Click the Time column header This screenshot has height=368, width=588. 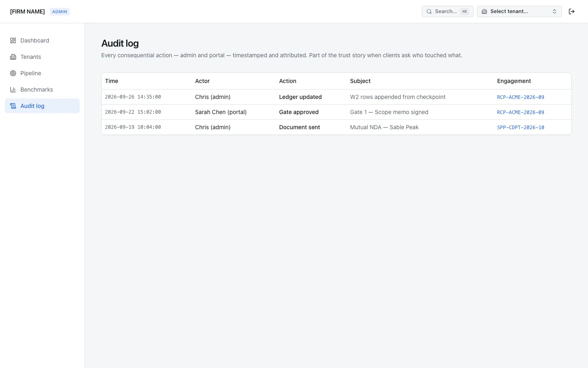[111, 81]
